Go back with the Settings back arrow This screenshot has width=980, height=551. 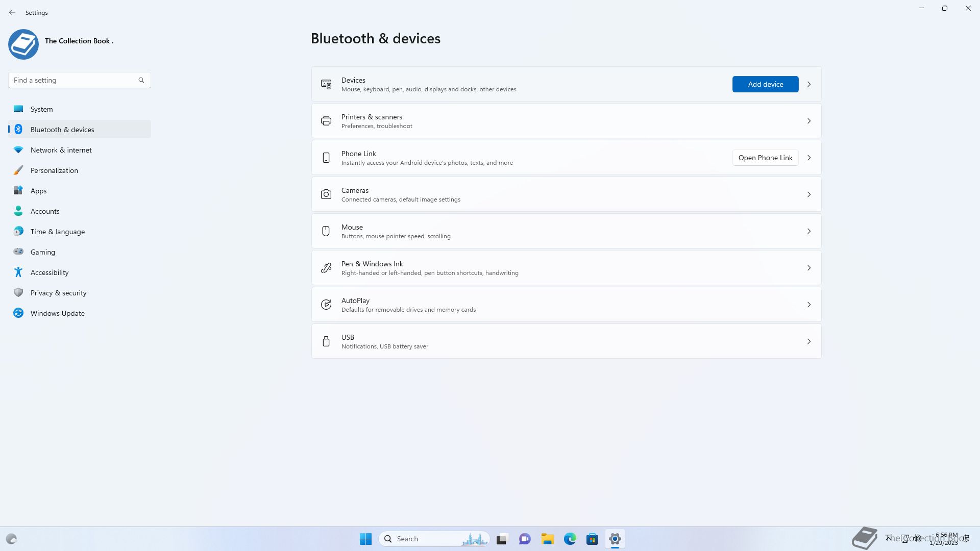tap(12, 12)
